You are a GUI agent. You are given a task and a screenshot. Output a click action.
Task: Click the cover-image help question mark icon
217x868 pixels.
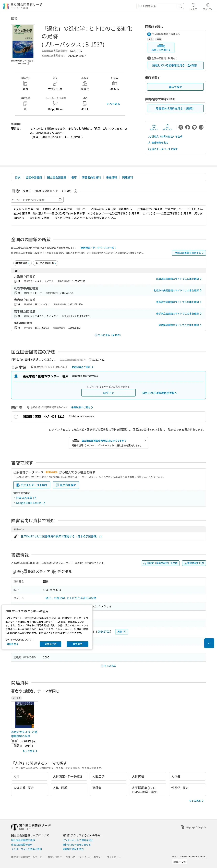pos(28,63)
